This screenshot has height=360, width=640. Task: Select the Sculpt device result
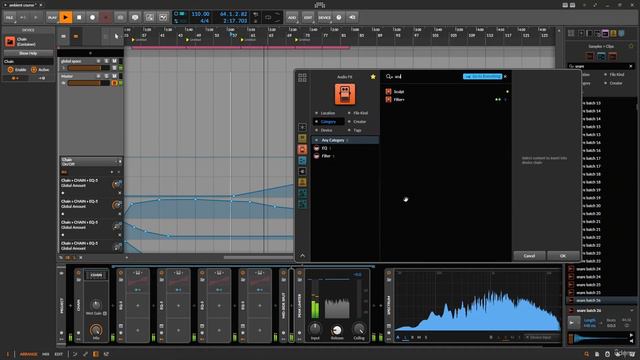[447, 92]
